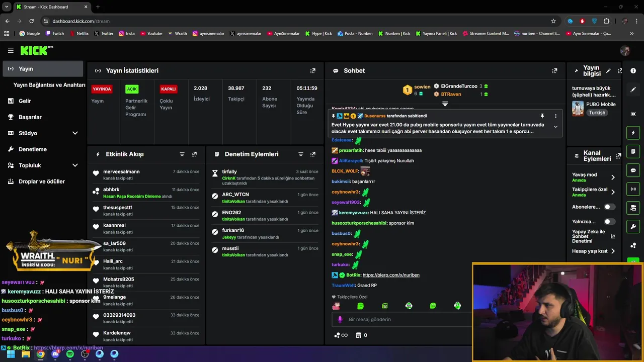This screenshot has height=362, width=644.
Task: Pop out the Yayın İstatistikleri panel
Action: coord(313,71)
